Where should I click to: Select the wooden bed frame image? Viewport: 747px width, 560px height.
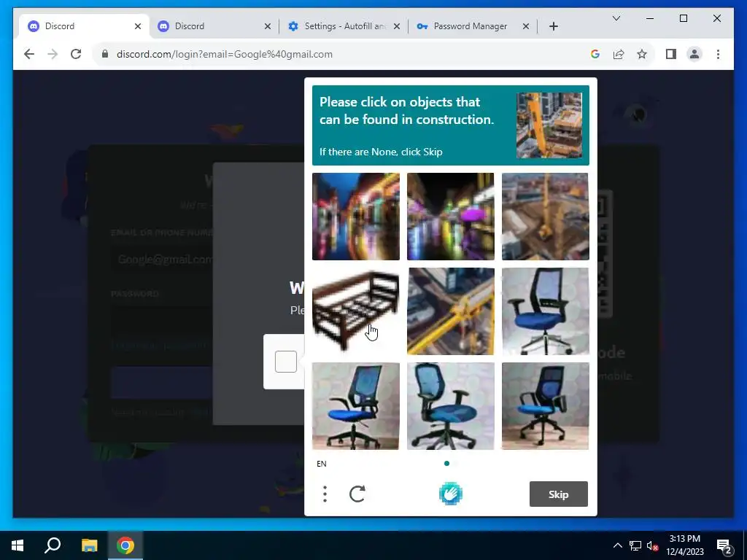pyautogui.click(x=356, y=311)
